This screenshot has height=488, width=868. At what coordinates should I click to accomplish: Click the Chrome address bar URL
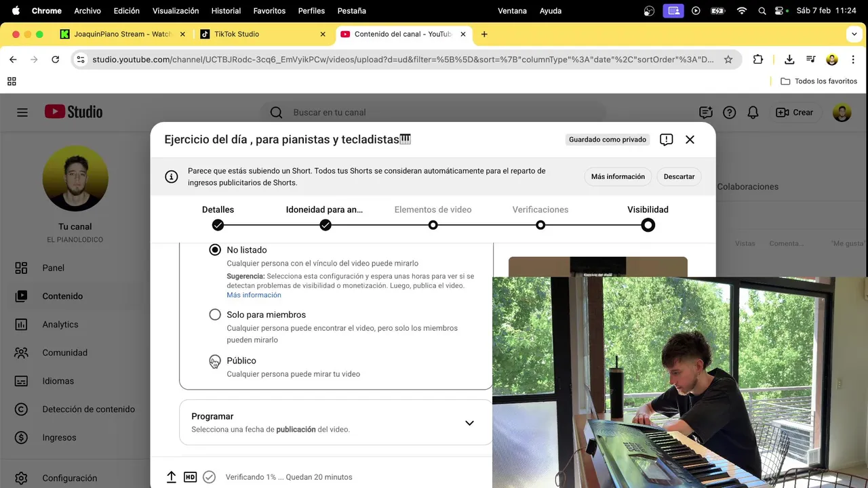[x=403, y=60]
